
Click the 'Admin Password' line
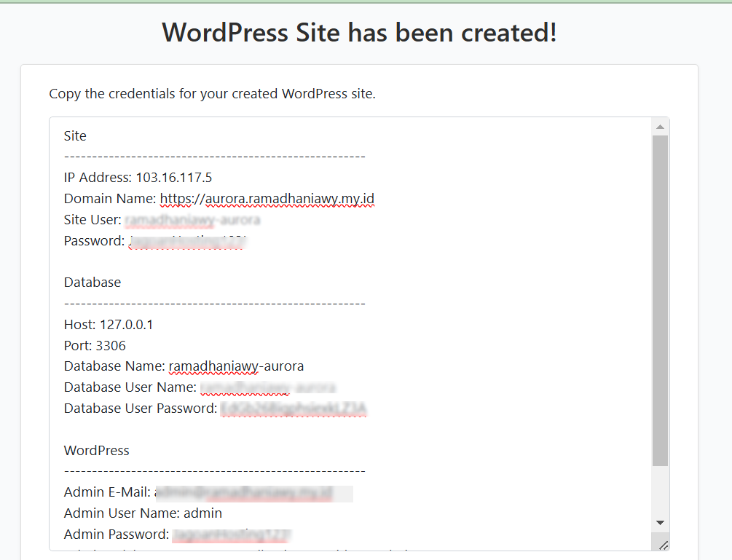[x=178, y=535]
